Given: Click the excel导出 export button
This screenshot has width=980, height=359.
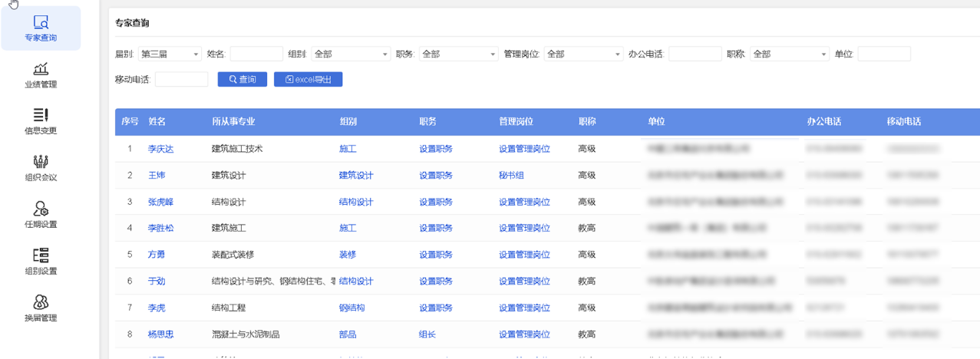Looking at the screenshot, I should pyautogui.click(x=308, y=79).
